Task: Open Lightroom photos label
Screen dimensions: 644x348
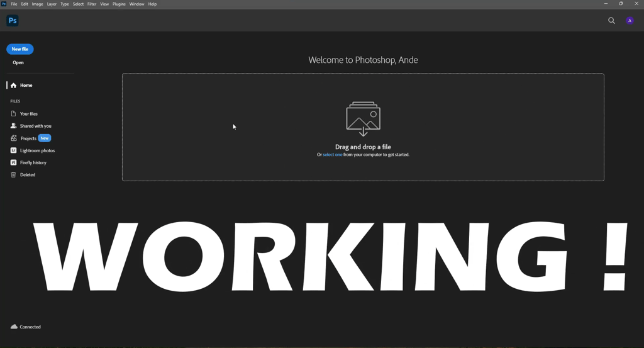Action: (x=37, y=150)
